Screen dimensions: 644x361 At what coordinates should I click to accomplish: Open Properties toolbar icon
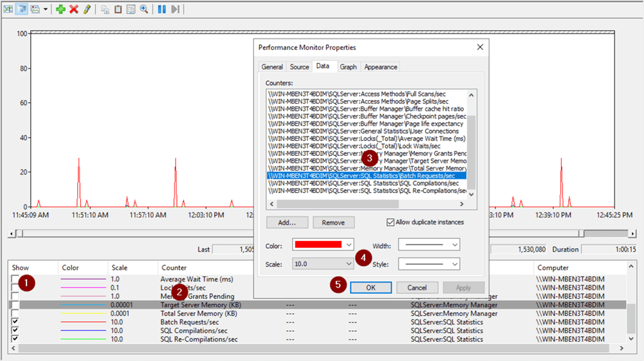pyautogui.click(x=131, y=9)
